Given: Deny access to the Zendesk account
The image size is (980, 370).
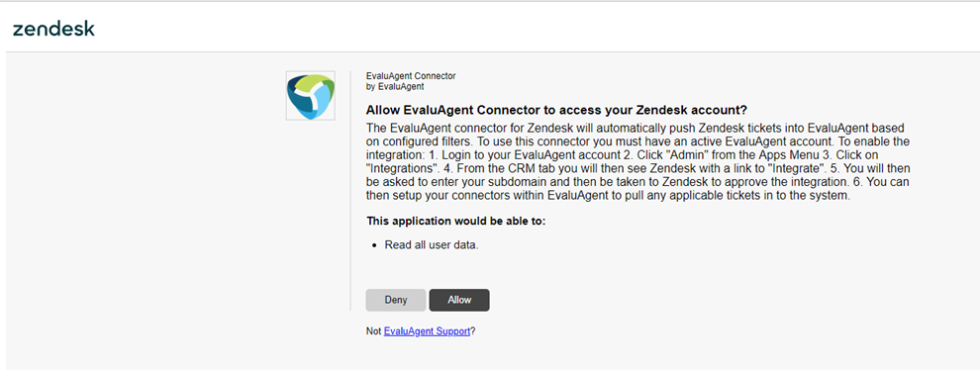Looking at the screenshot, I should click(396, 300).
